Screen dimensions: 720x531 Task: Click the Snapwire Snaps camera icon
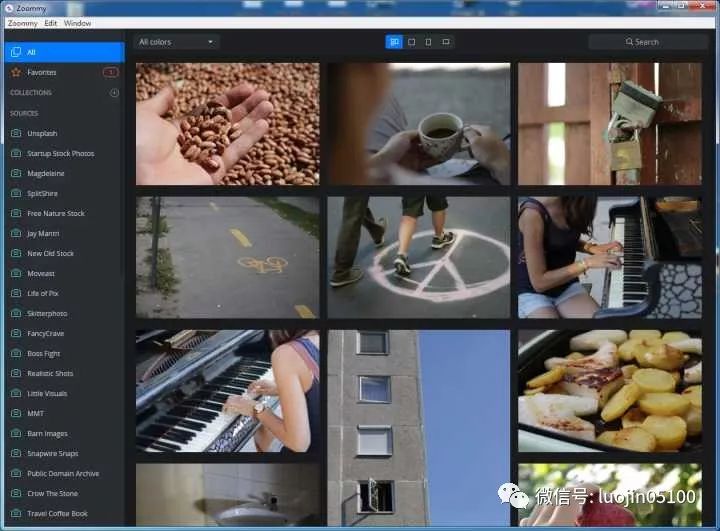[x=16, y=453]
